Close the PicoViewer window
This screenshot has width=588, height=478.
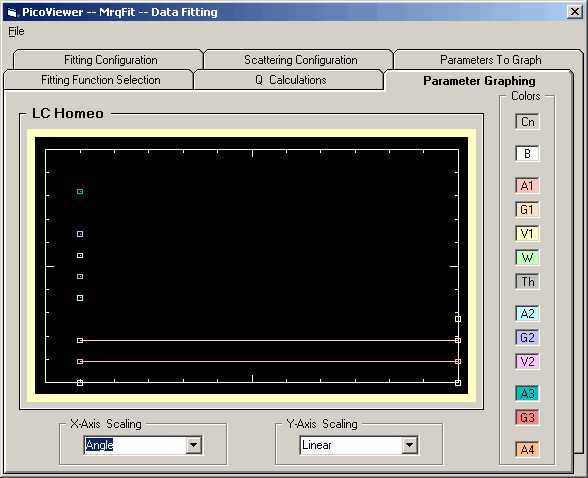pos(575,12)
